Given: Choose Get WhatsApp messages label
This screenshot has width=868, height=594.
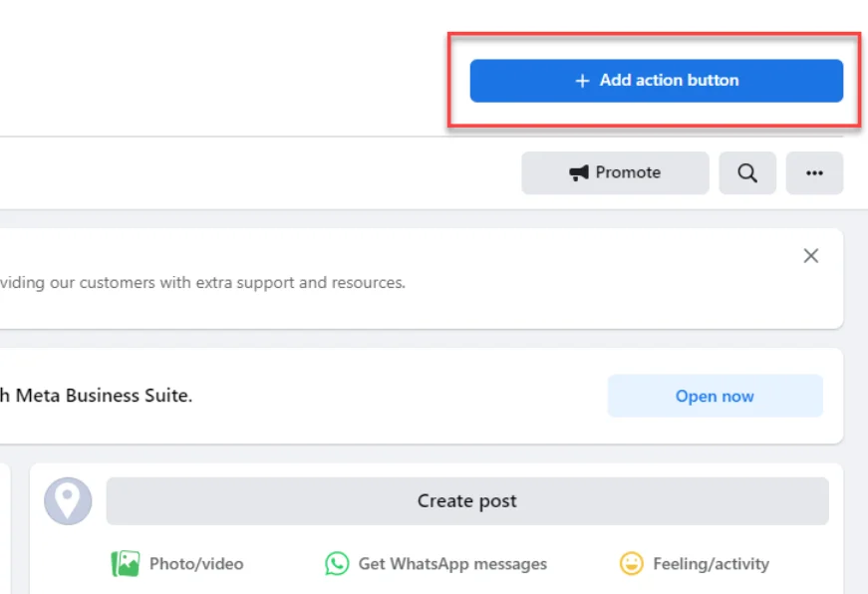Looking at the screenshot, I should pos(452,564).
